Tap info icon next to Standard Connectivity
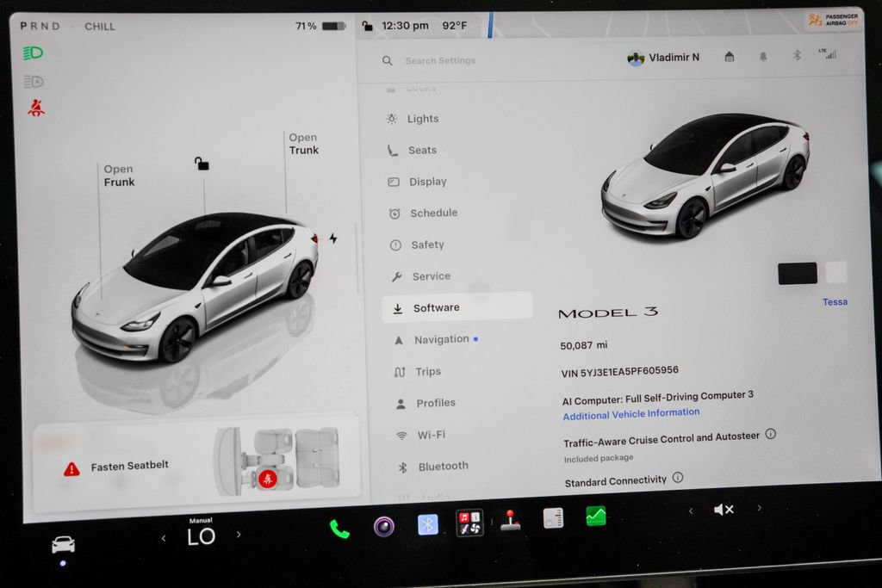 (678, 477)
